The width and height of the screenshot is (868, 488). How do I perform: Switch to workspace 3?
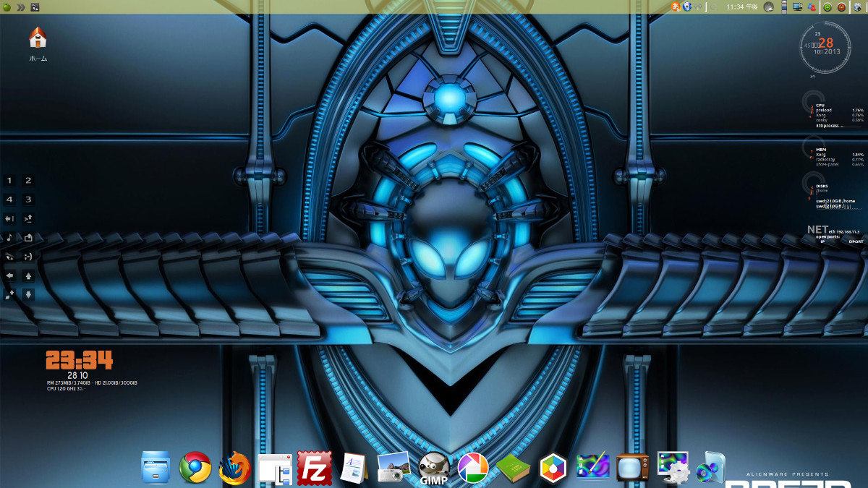tap(28, 200)
